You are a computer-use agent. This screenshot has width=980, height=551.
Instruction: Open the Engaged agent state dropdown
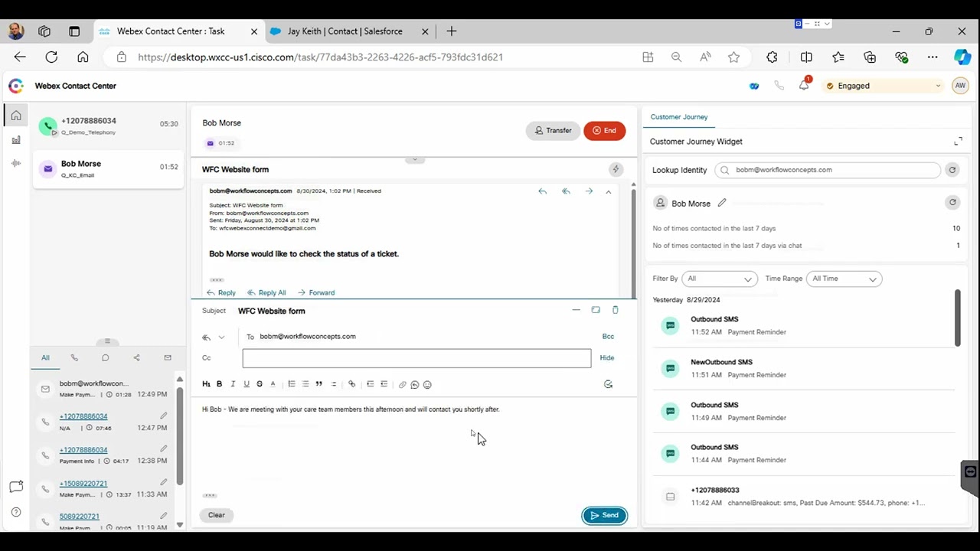click(883, 86)
